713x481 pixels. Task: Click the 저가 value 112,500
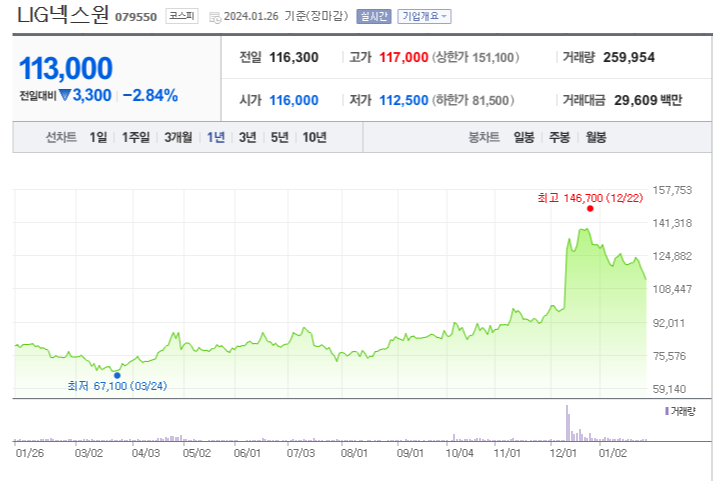point(404,100)
